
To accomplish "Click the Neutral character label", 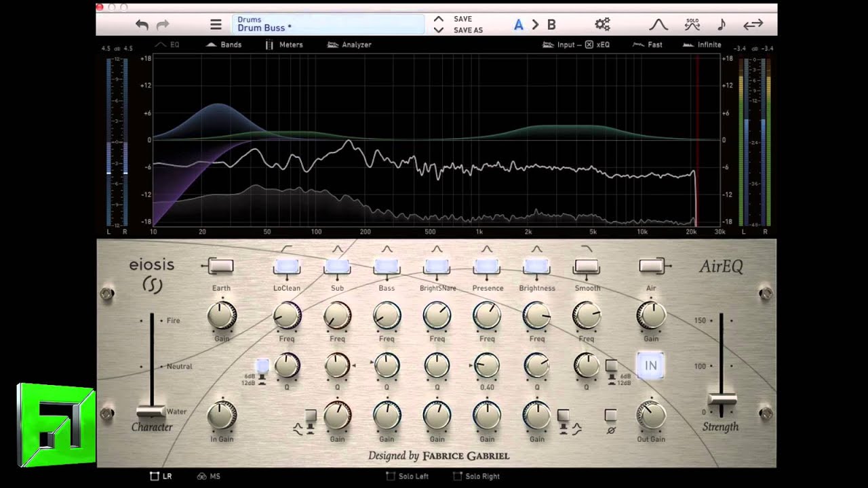I will click(180, 367).
